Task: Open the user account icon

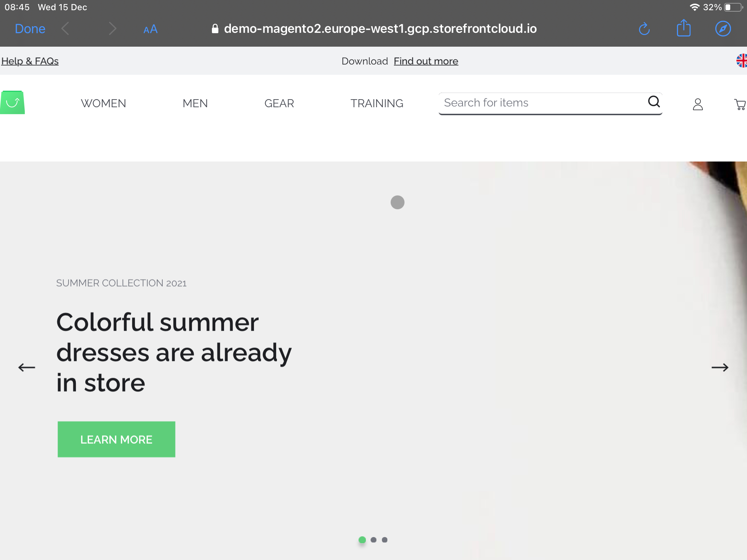Action: (697, 104)
